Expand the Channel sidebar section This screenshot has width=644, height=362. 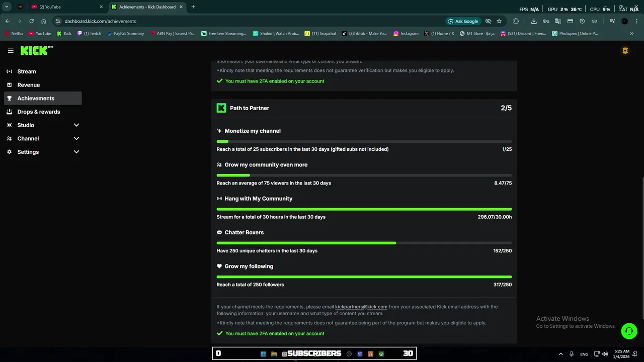[76, 138]
